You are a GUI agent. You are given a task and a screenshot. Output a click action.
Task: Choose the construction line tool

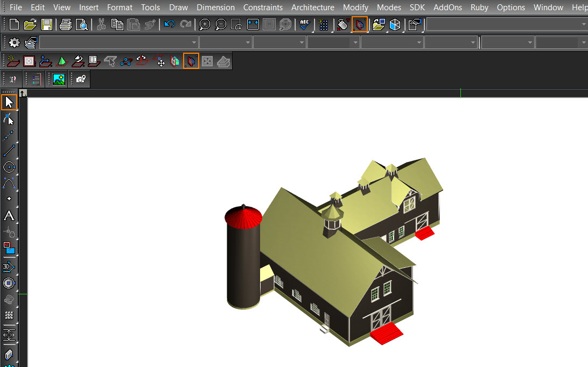click(x=9, y=135)
